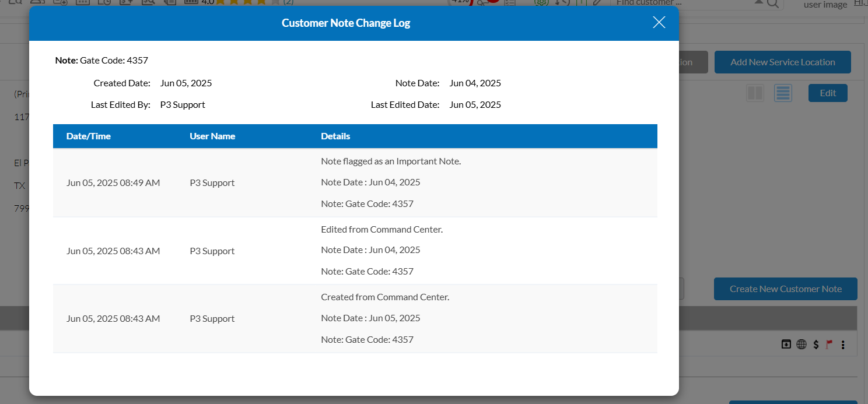868x404 pixels.
Task: Open the three-dot more options menu
Action: [843, 345]
